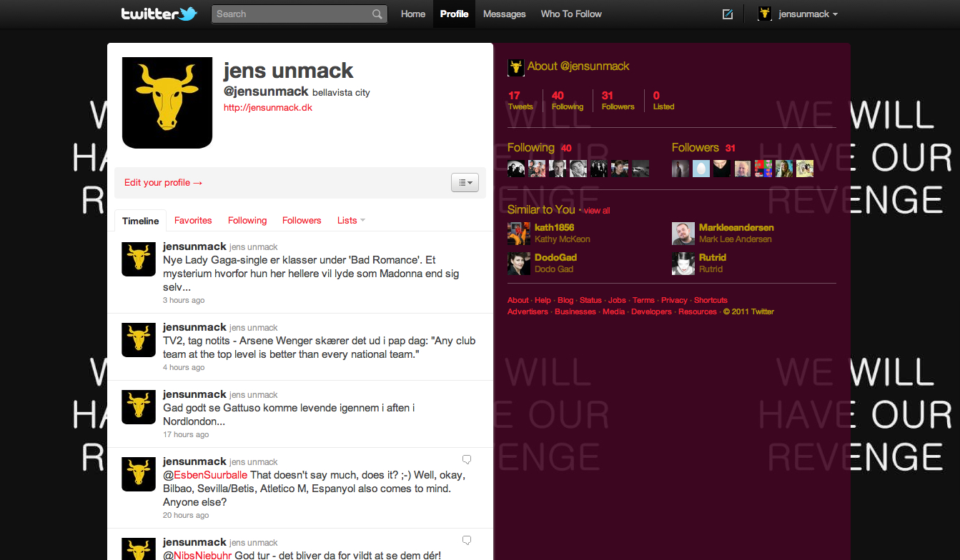Viewport: 960px width, 560px height.
Task: Click Markleeandersen profile avatar
Action: (x=683, y=234)
